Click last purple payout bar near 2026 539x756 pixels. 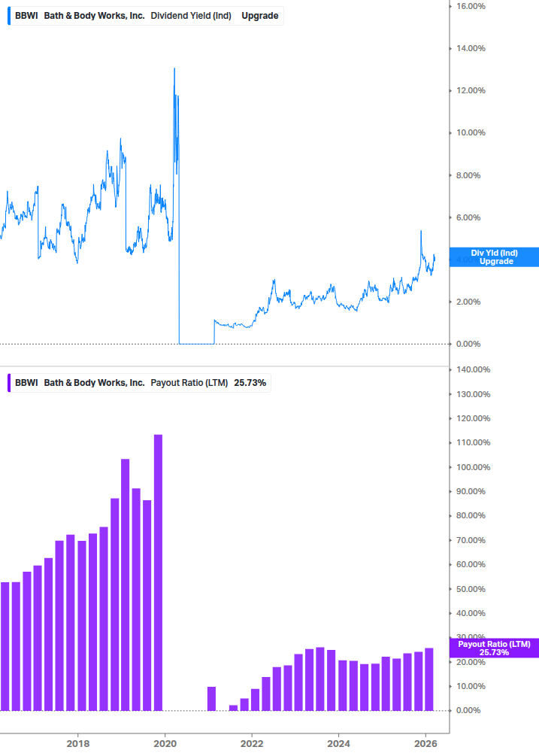[429, 679]
